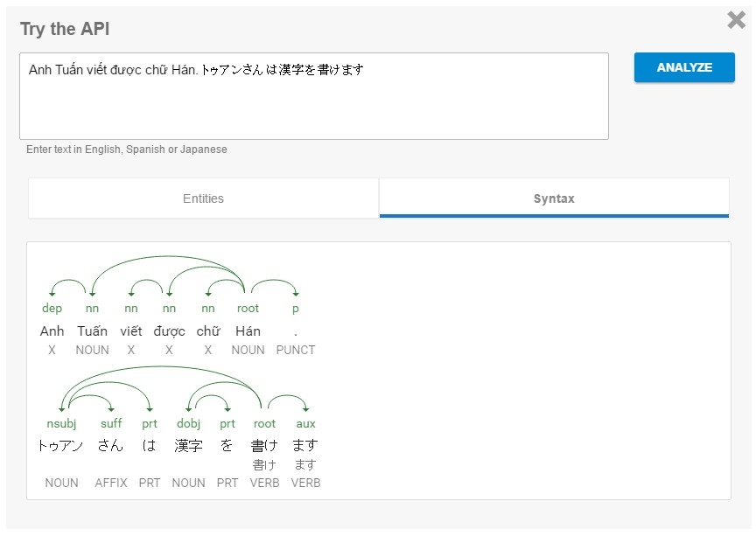Select the suffix token 'さん'
Screen dimensions: 756x536
pos(110,446)
